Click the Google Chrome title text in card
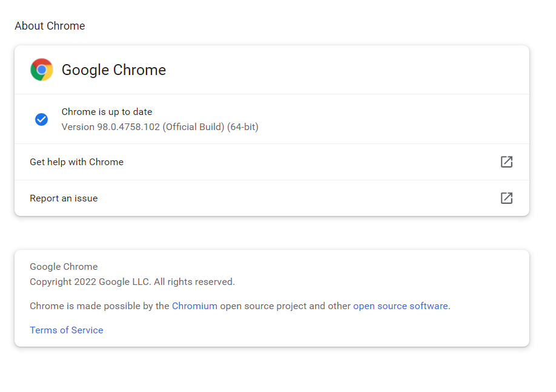 point(114,70)
